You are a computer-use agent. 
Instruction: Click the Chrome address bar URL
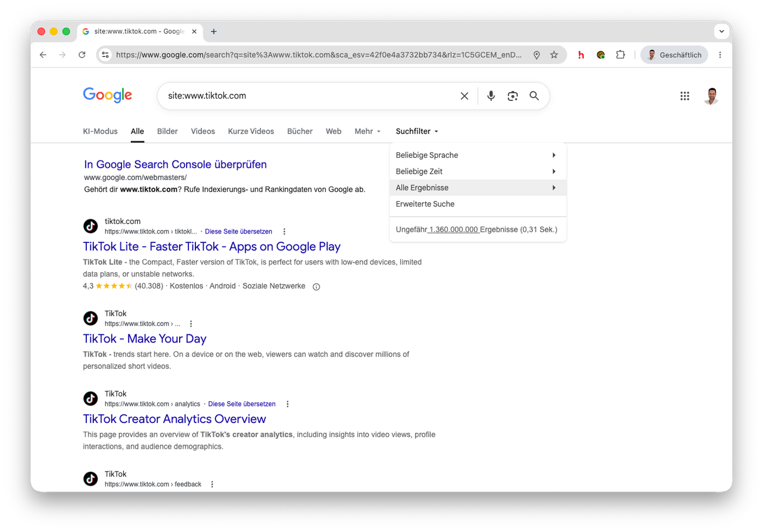point(319,55)
